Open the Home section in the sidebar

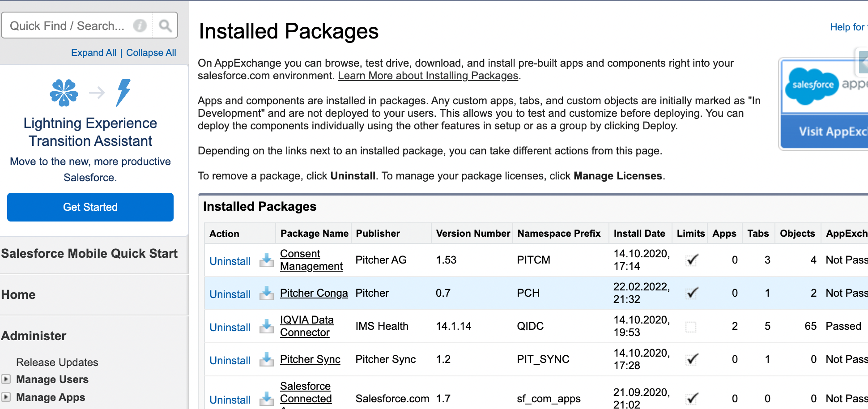[18, 294]
